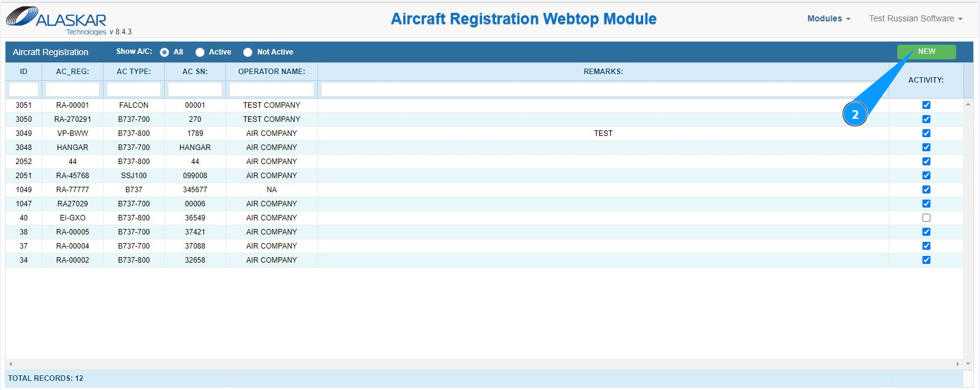Click the REMARKS filter input field
980x390 pixels.
[603, 89]
